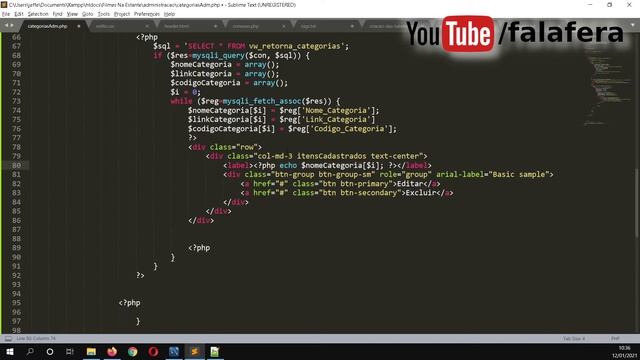Image resolution: width=640 pixels, height=360 pixels.
Task: Click line number 66 in gutter
Action: click(x=16, y=37)
